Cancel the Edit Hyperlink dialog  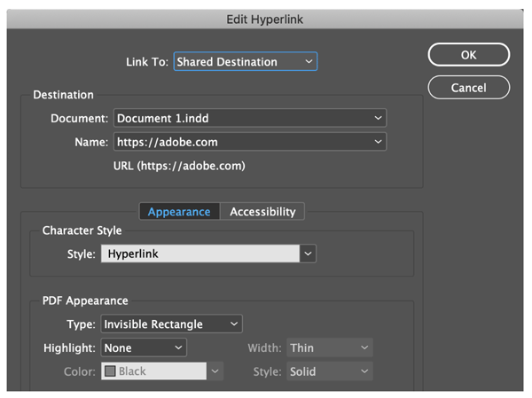click(468, 88)
